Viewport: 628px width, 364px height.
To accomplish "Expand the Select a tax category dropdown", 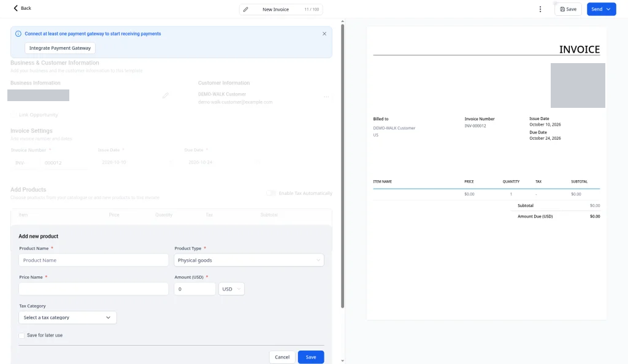I will pyautogui.click(x=67, y=317).
